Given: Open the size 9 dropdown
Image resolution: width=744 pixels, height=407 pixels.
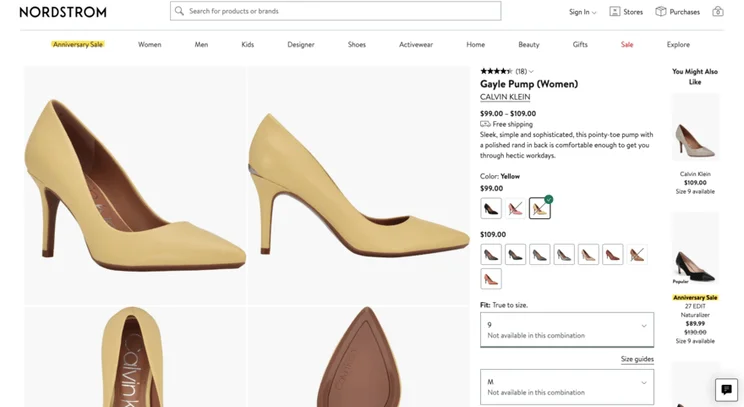Looking at the screenshot, I should click(x=567, y=330).
